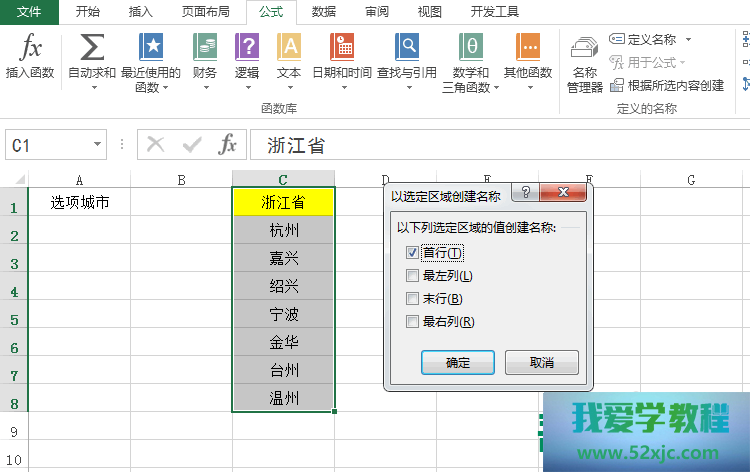Viewport: 750px width, 472px height.
Task: Expand the 其他函数 (More Functions) dropdown
Action: [528, 87]
